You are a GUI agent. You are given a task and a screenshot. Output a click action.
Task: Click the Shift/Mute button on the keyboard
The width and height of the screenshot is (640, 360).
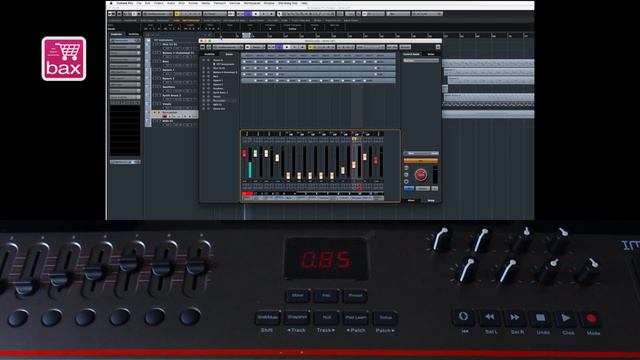click(268, 318)
